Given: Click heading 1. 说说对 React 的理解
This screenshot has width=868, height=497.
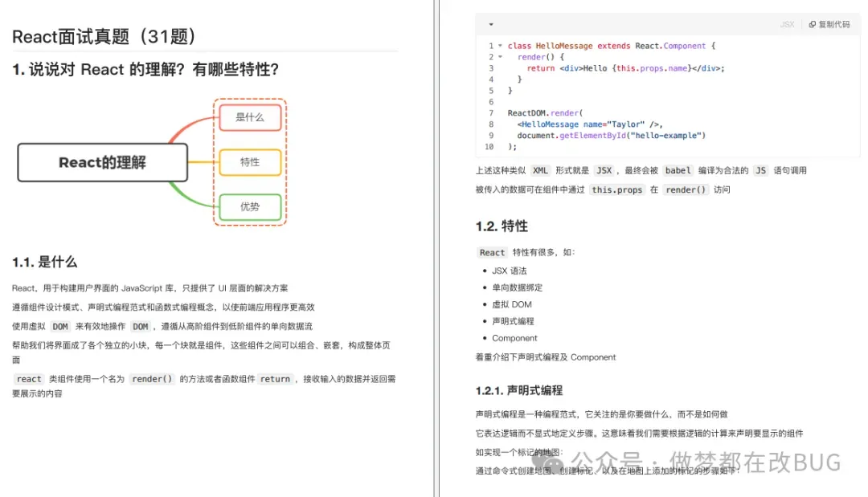Looking at the screenshot, I should (145, 70).
